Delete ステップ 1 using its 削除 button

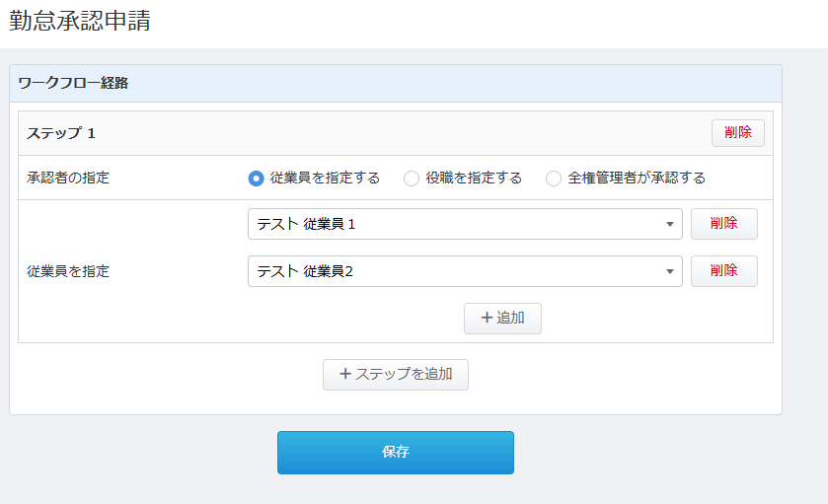737,132
